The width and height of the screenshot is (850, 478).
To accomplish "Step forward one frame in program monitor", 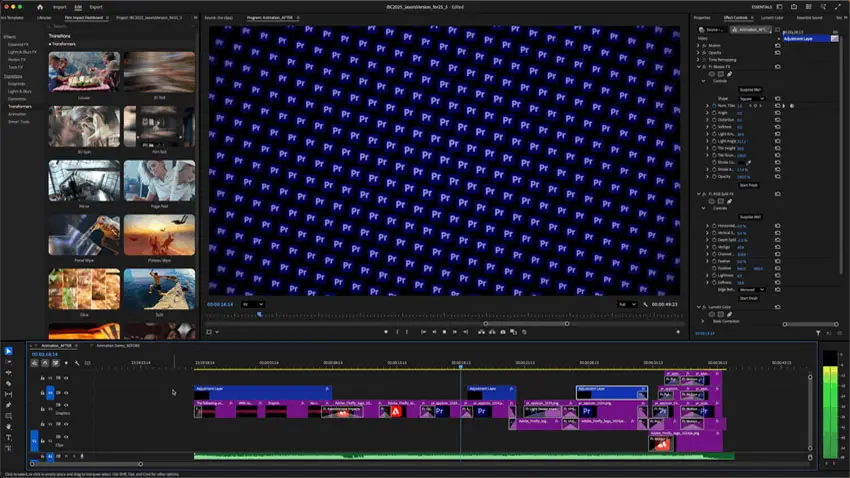I will pyautogui.click(x=455, y=332).
